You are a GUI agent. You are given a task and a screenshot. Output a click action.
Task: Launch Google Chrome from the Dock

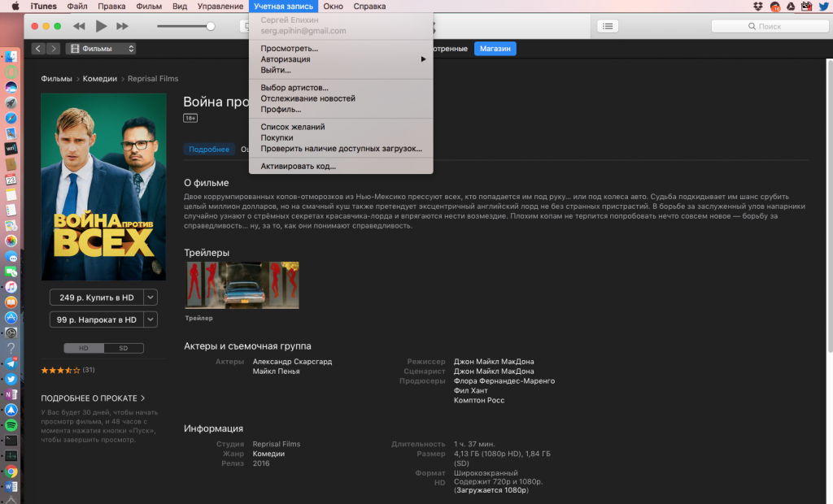coord(11,471)
